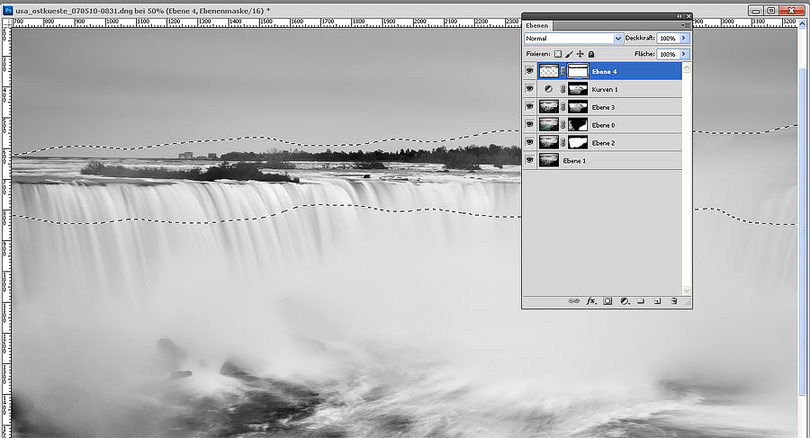Viewport: 810px width, 438px height.
Task: Hide the Ebene 3 layer
Action: coord(529,107)
